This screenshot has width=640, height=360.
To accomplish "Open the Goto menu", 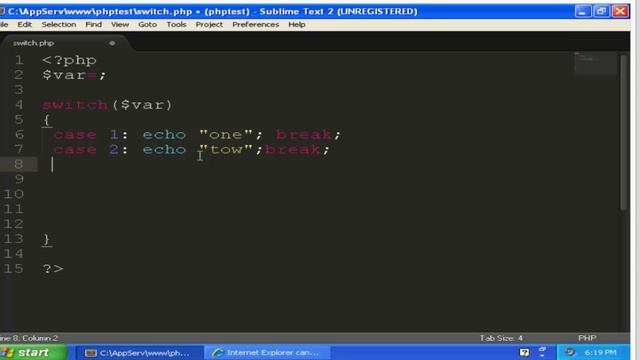I will pyautogui.click(x=147, y=24).
